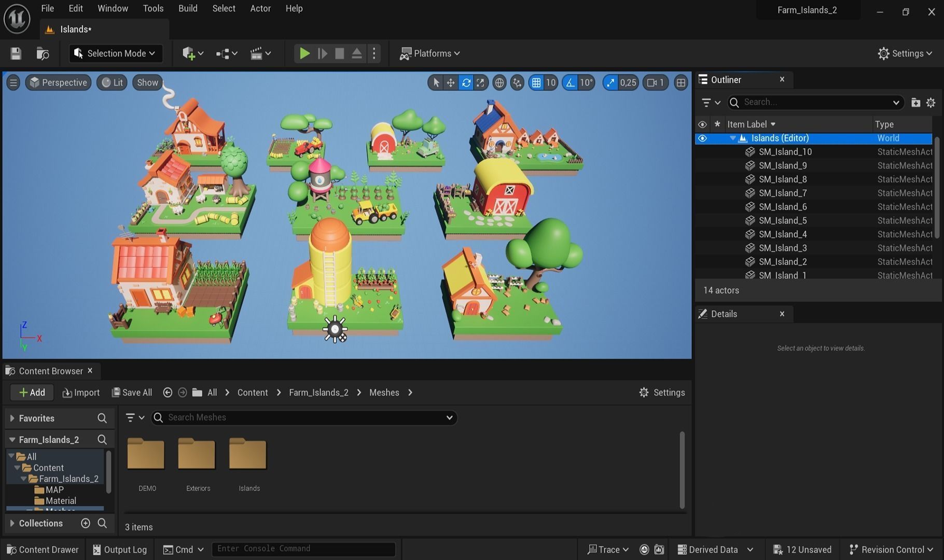Screen dimensions: 944x560
Task: Adjust camera speed button showing 1
Action: click(x=656, y=82)
